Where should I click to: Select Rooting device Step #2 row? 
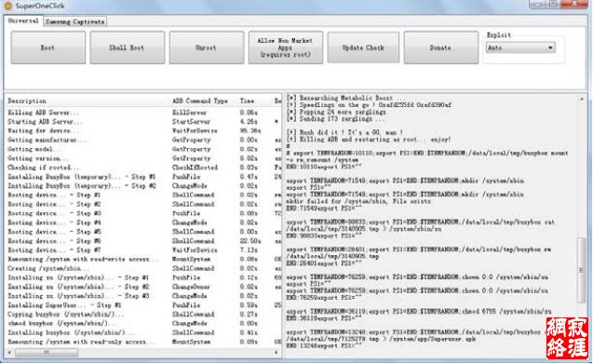[143, 204]
